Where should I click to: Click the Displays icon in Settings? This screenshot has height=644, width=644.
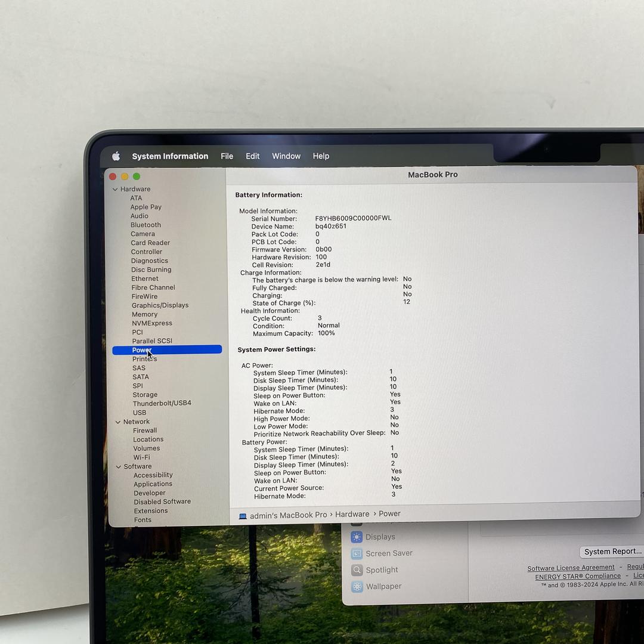357,537
